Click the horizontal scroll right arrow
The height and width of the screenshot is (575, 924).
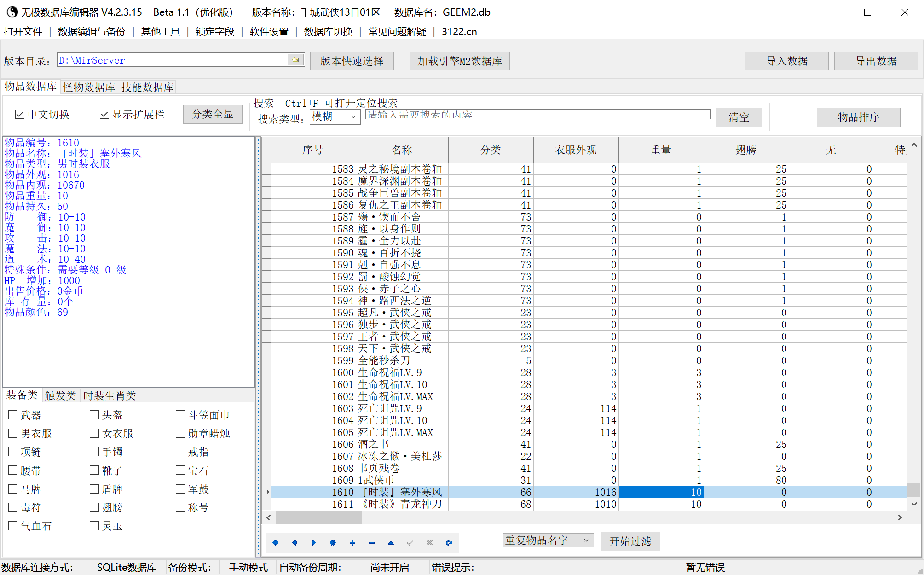[900, 518]
